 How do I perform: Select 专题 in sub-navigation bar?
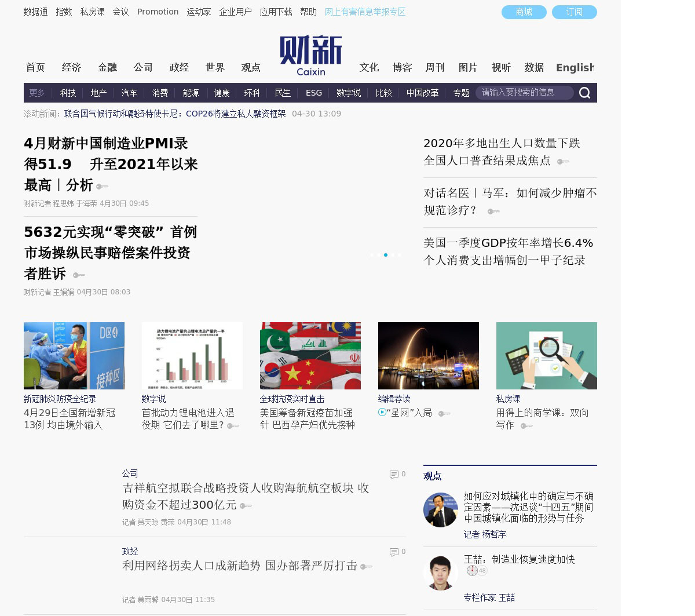[x=461, y=93]
